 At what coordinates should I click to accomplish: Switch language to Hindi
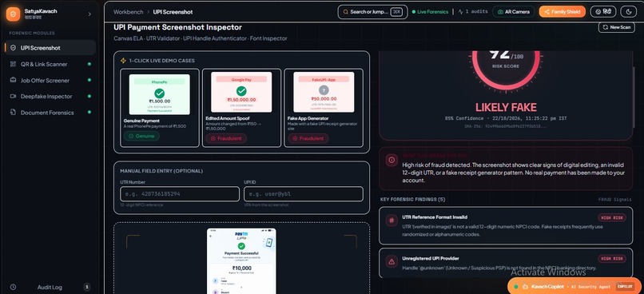603,12
